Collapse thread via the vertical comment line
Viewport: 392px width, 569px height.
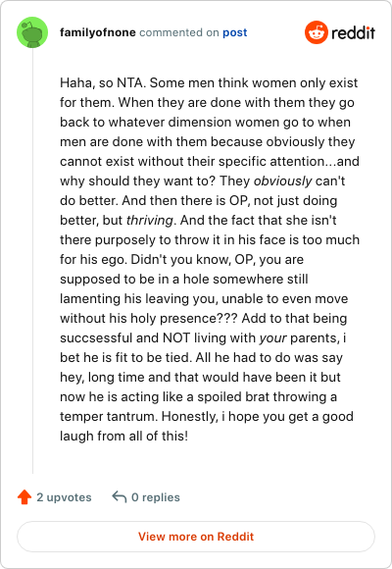[32, 261]
